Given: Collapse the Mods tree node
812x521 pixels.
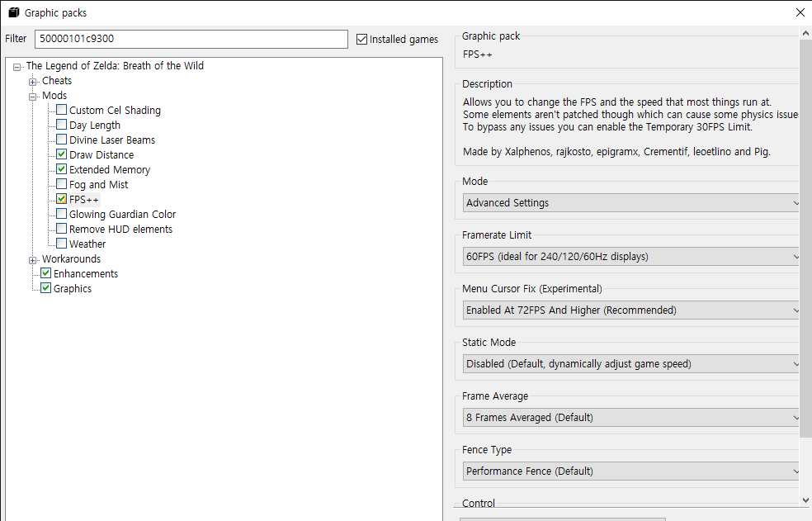Looking at the screenshot, I should pos(33,97).
